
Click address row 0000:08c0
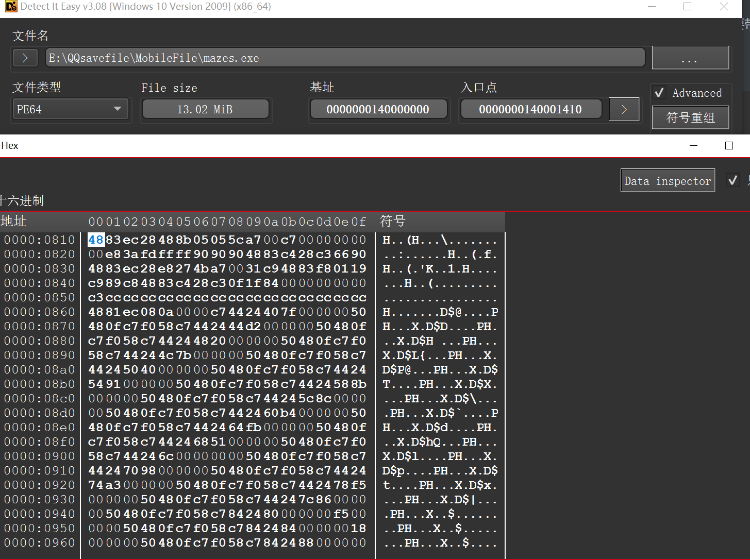tap(40, 398)
